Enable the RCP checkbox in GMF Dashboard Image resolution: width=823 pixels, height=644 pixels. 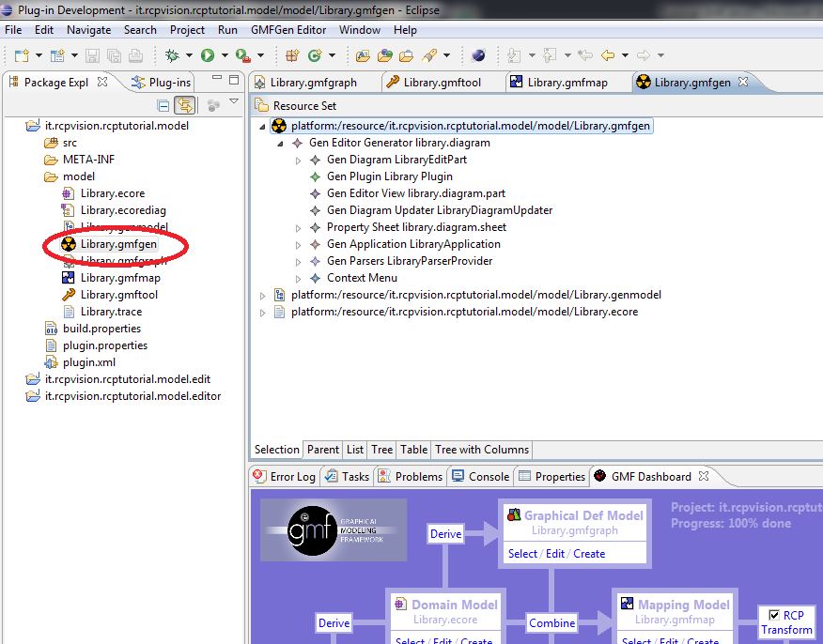[773, 615]
